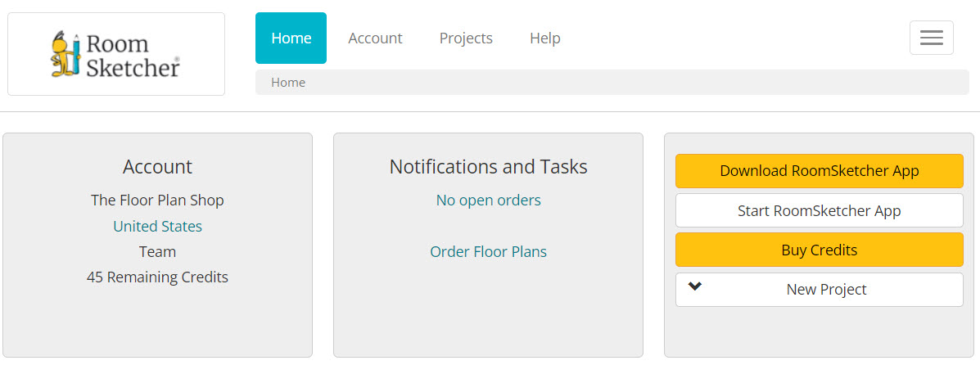Open the Account menu item
980x365 pixels.
375,38
